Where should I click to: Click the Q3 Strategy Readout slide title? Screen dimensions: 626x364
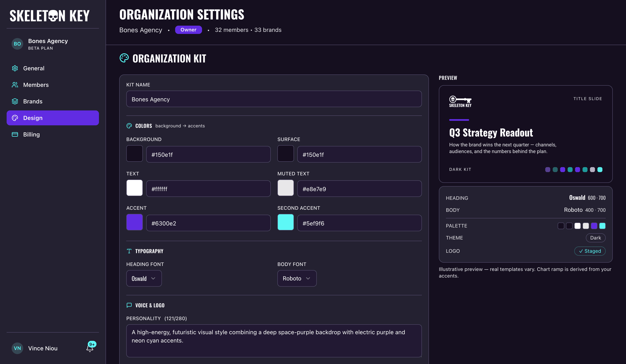pyautogui.click(x=491, y=133)
